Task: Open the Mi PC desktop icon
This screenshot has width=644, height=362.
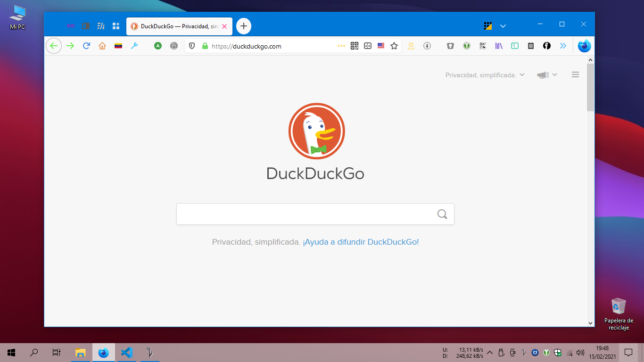Action: (17, 17)
